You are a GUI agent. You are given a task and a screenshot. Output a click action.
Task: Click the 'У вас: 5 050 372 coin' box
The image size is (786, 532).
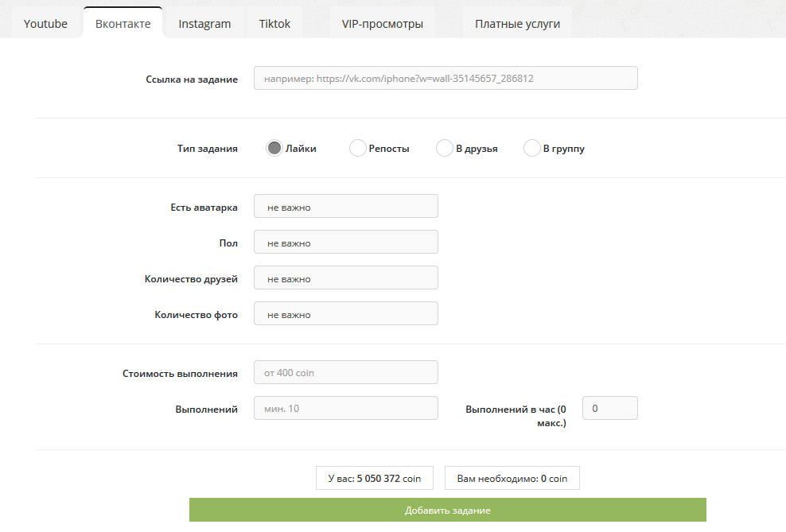375,479
